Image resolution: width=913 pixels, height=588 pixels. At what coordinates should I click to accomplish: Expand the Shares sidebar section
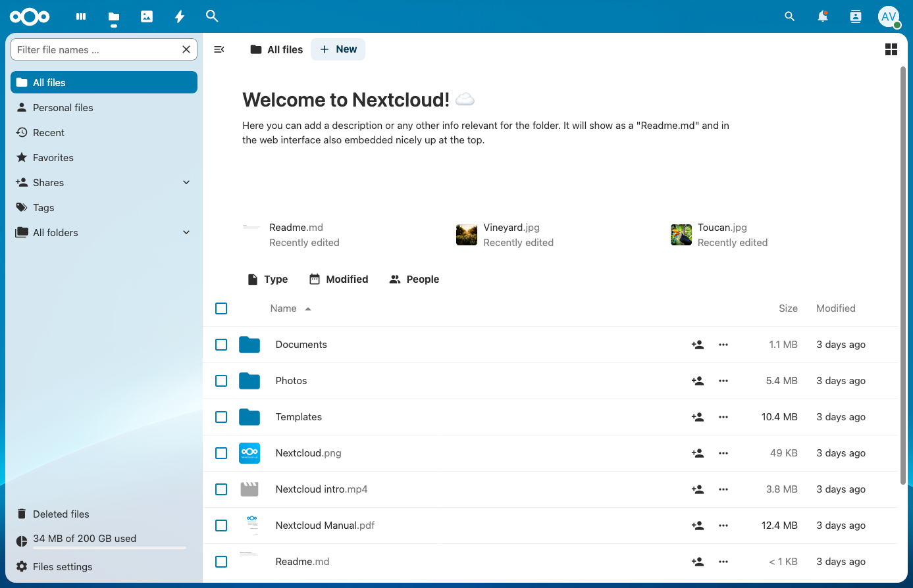(186, 182)
